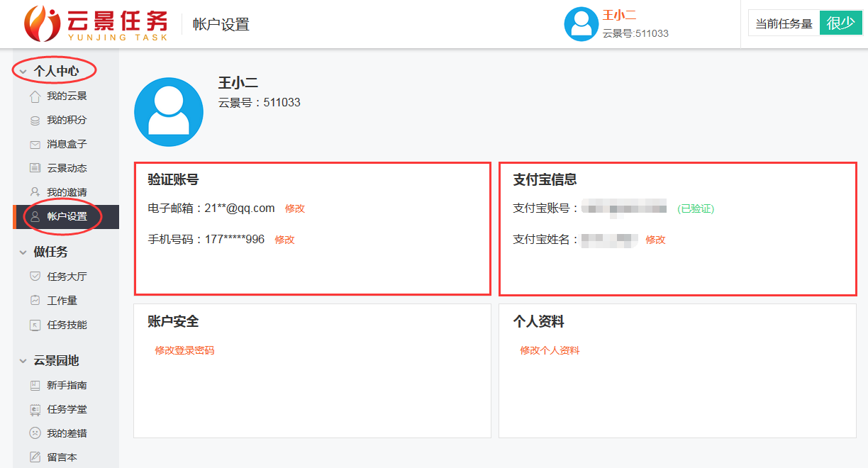Click the 当前任务量 label
The width and height of the screenshot is (868, 468).
click(x=784, y=24)
